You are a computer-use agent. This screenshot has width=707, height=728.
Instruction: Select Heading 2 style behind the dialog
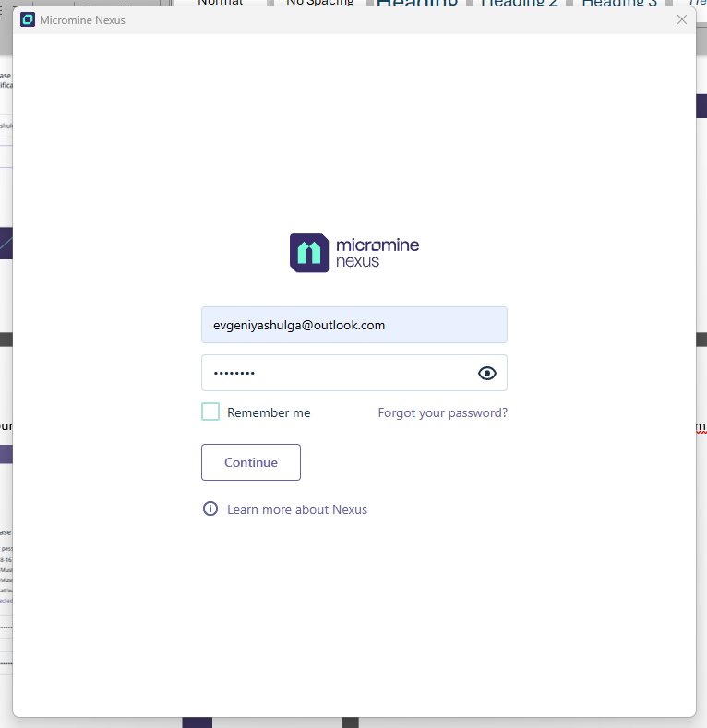(x=518, y=3)
